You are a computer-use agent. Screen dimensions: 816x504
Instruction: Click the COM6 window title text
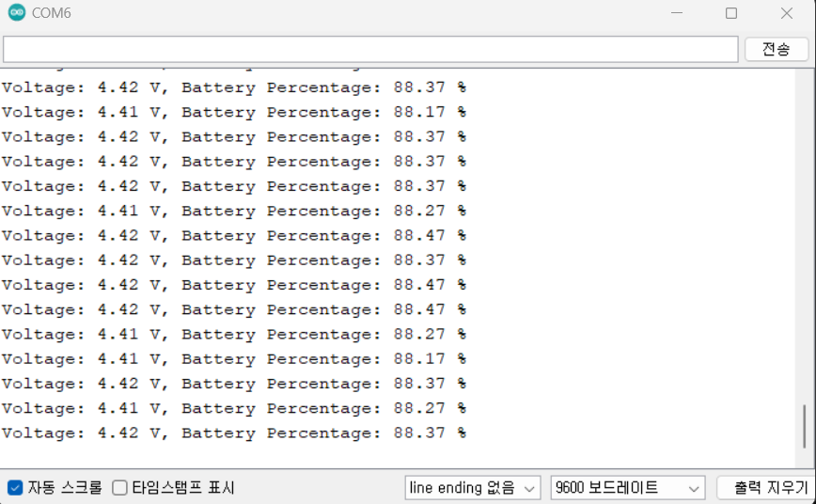51,13
